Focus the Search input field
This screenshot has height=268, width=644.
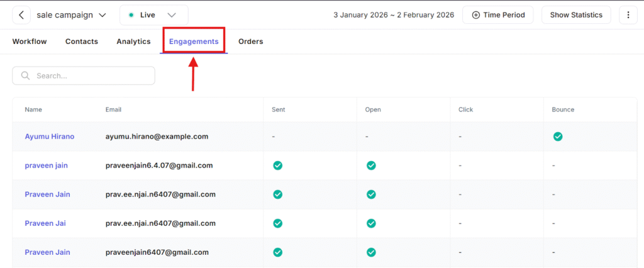coord(91,75)
